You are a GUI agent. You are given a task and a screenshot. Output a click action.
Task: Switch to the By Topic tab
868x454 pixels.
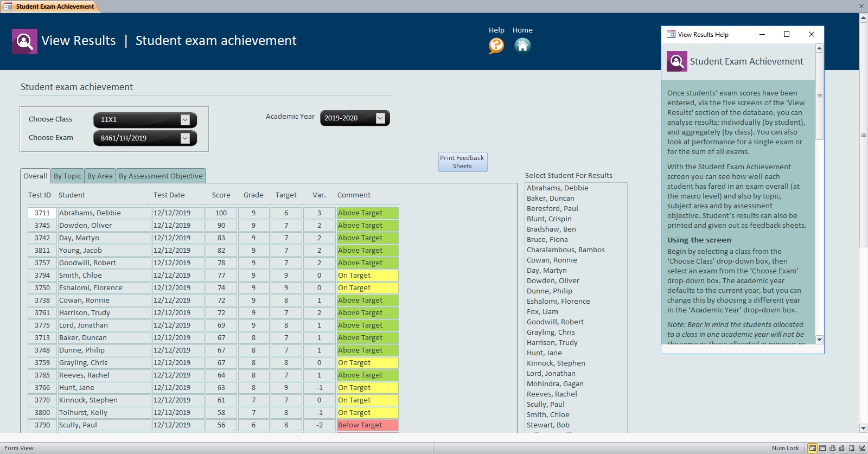pos(68,176)
